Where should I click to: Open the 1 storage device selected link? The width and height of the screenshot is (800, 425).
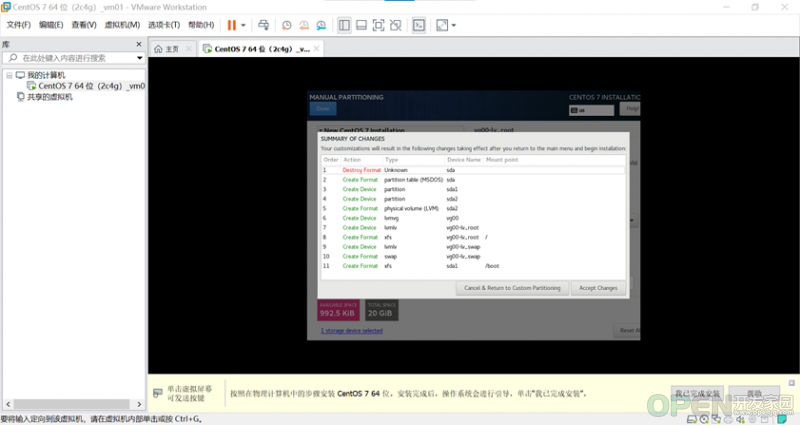[352, 331]
